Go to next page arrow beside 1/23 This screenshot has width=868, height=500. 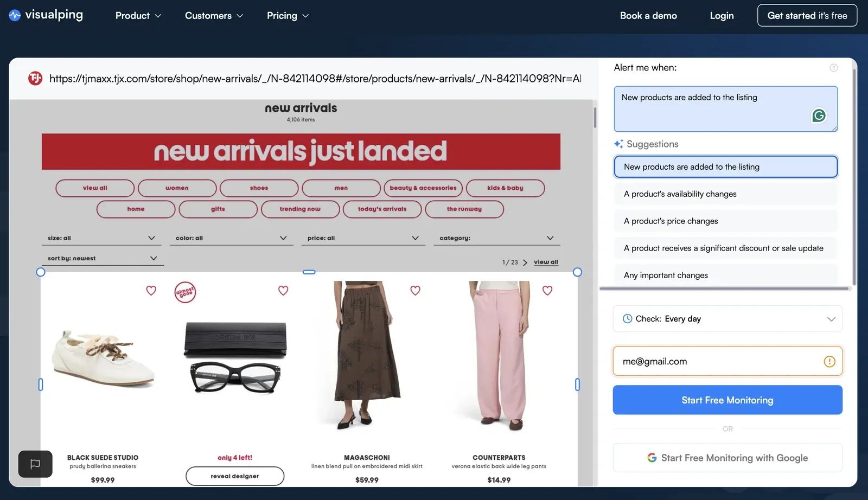[525, 262]
